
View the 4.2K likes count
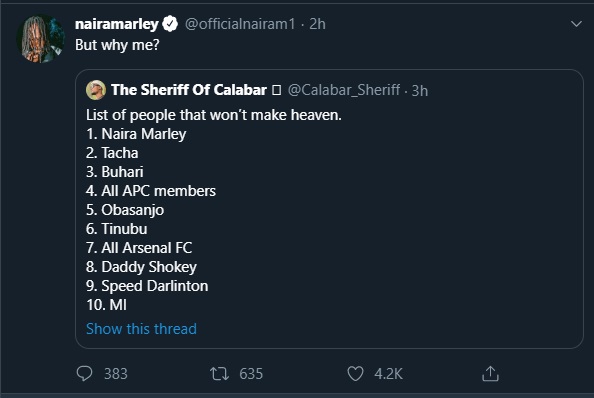point(388,374)
